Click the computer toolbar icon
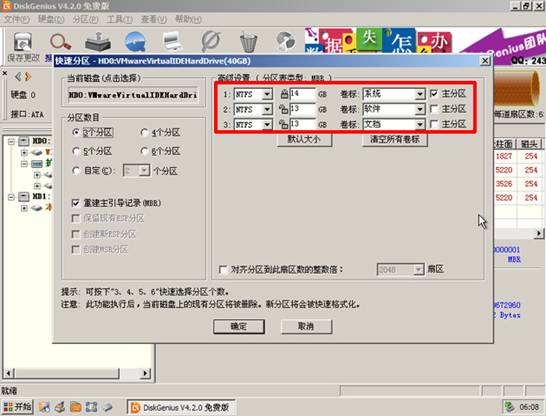 click(172, 42)
